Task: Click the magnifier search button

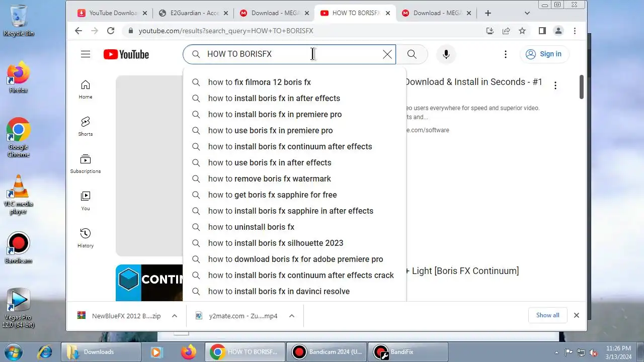Action: 412,54
